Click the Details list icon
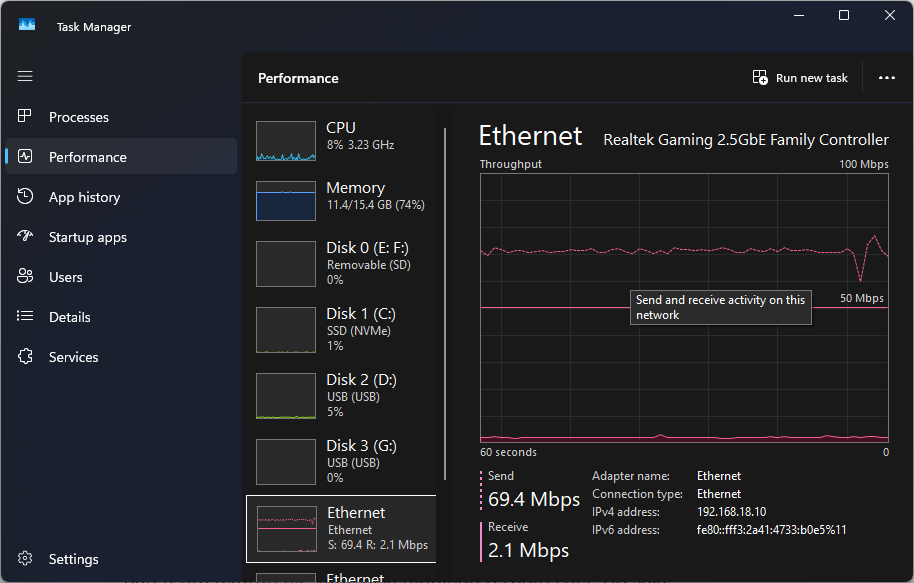914x583 pixels. pyautogui.click(x=26, y=317)
